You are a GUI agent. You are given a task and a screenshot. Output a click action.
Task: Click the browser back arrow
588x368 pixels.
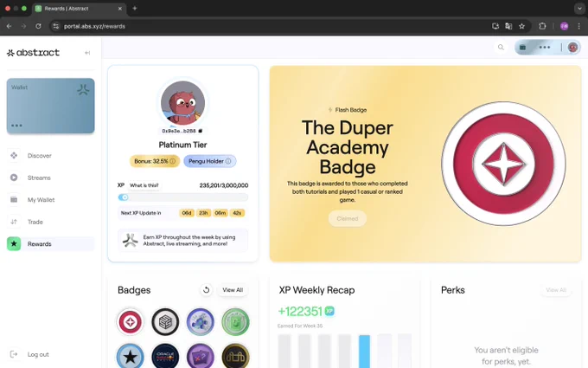pos(9,26)
